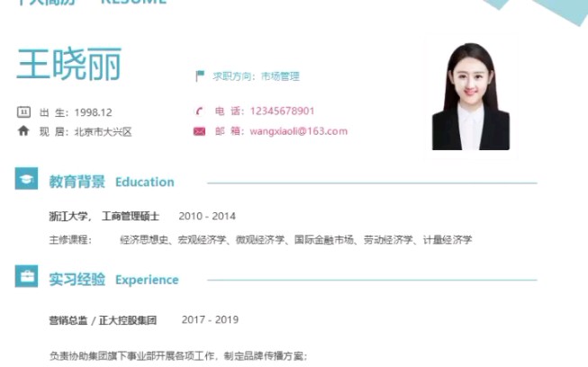Click the 主修课程 course list line
The image size is (588, 367).
coord(260,239)
